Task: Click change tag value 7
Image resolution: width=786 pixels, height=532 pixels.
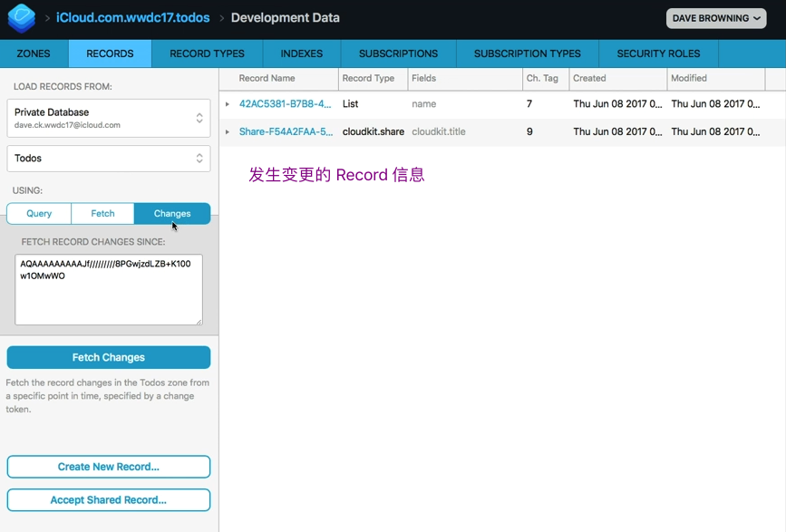Action: (529, 104)
